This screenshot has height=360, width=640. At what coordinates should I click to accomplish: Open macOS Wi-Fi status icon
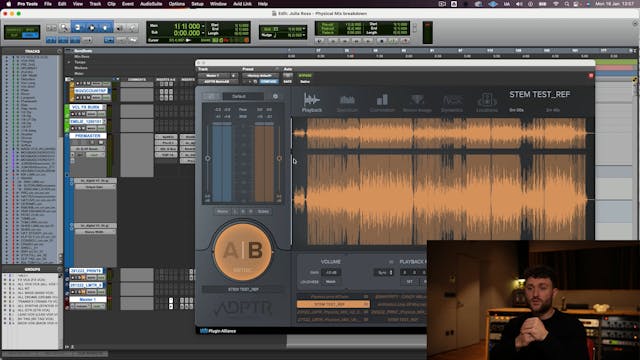tap(556, 4)
